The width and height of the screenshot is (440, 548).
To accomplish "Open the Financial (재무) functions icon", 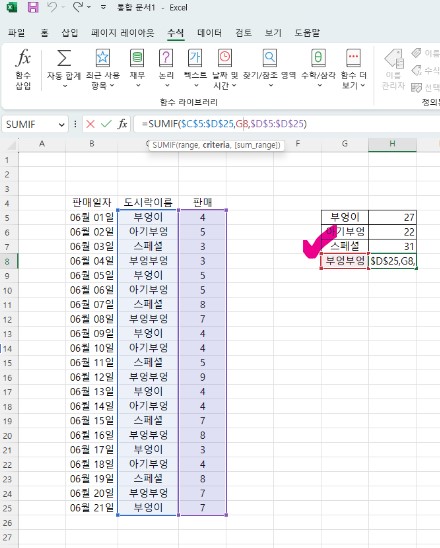I will [137, 58].
